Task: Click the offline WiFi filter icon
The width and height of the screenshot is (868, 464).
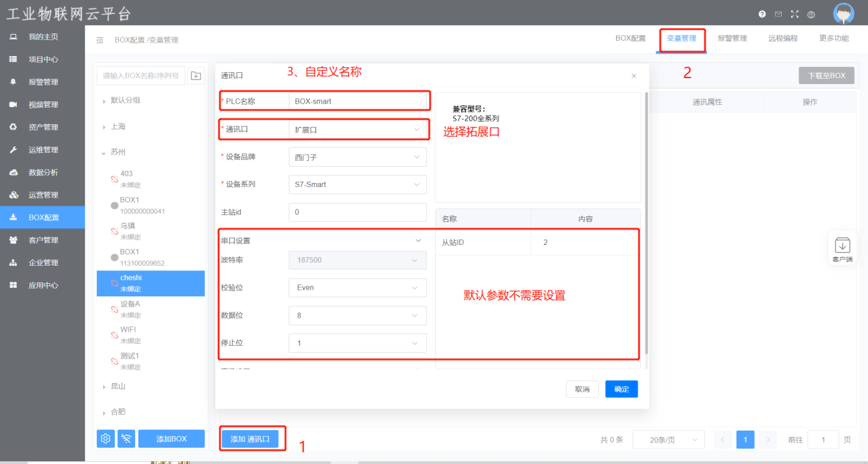Action: click(x=126, y=439)
